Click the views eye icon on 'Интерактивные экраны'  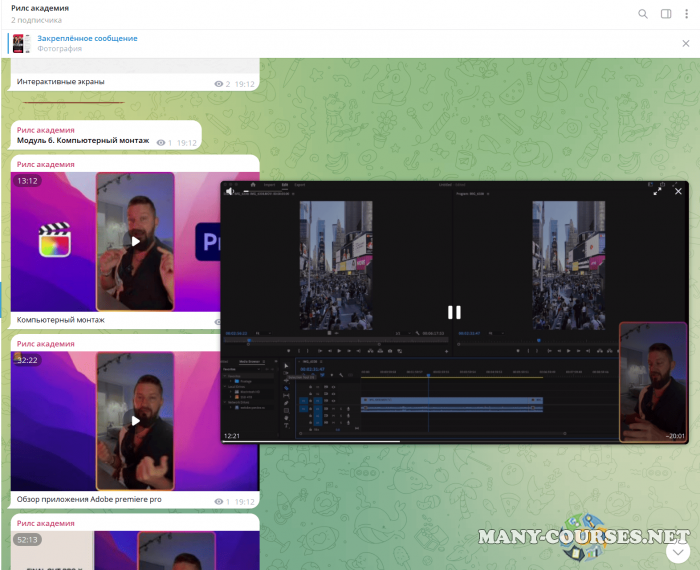[219, 85]
